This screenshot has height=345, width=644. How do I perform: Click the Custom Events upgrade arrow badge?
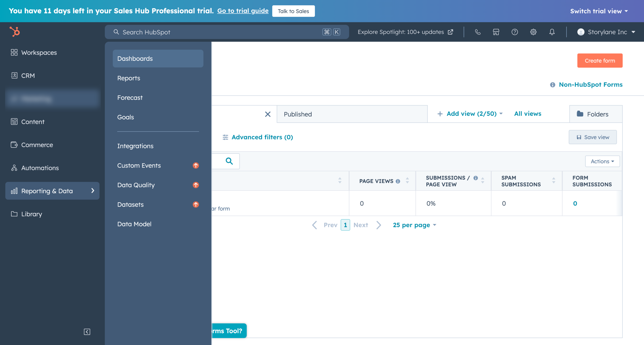[196, 165]
